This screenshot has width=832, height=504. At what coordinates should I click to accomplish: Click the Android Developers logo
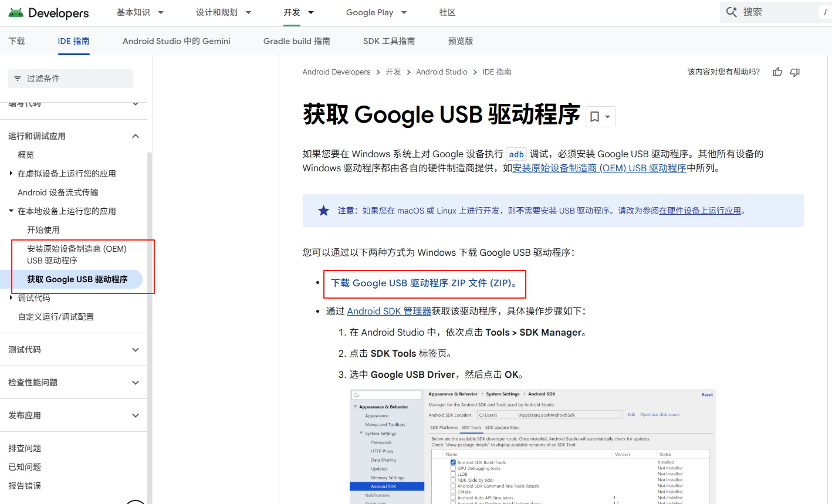48,12
